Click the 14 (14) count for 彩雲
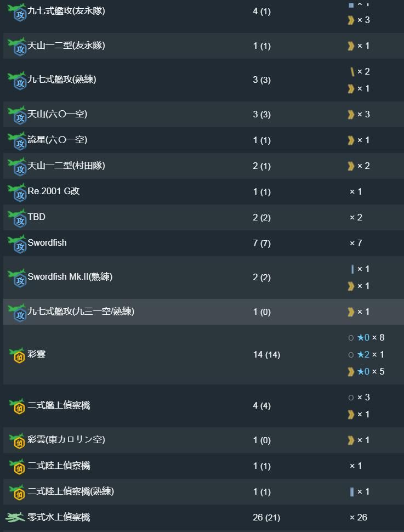This screenshot has width=404, height=532. click(266, 355)
